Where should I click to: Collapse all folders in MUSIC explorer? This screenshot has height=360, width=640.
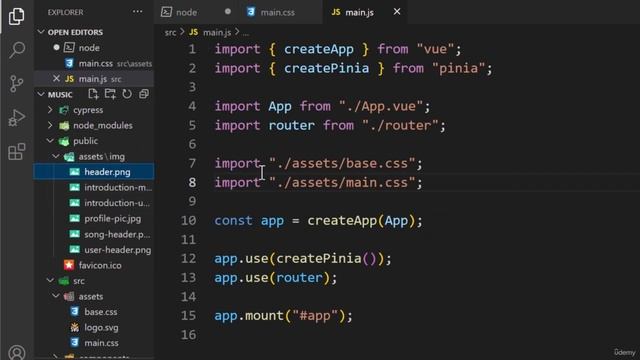[144, 94]
